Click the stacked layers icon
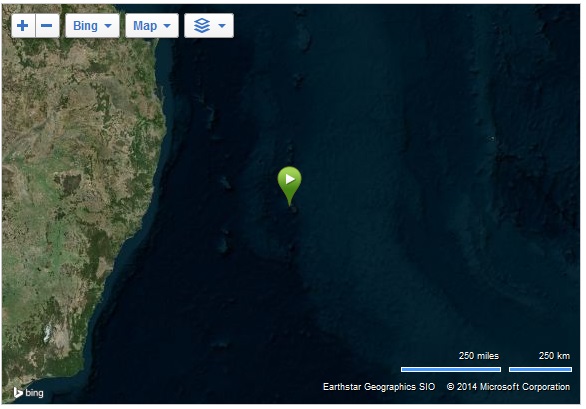Image resolution: width=586 pixels, height=409 pixels. click(x=202, y=25)
